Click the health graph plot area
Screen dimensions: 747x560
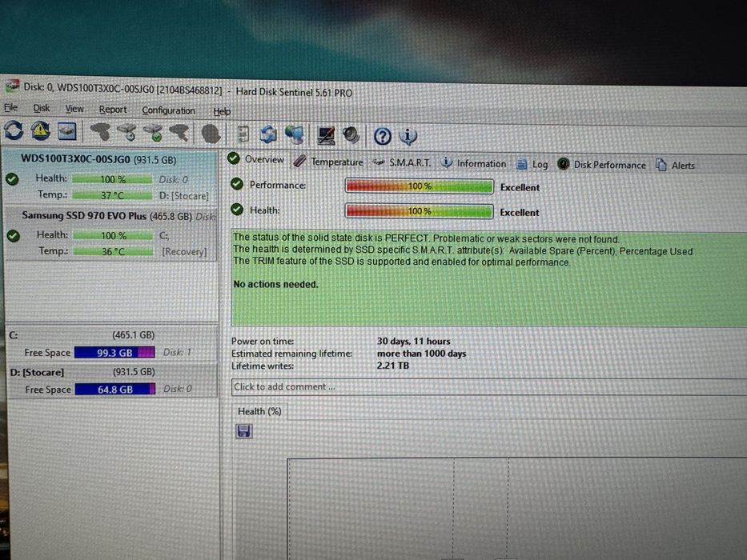click(x=517, y=509)
